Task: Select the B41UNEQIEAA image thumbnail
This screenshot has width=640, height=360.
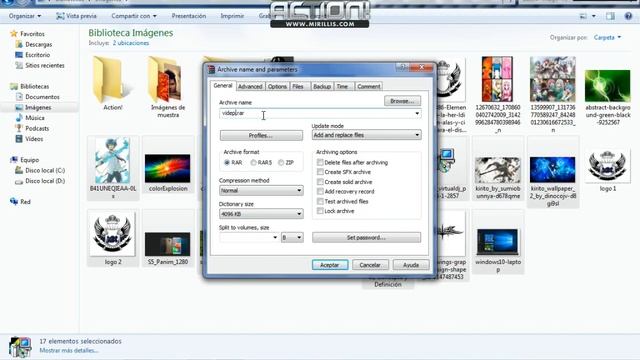Action: (112, 160)
